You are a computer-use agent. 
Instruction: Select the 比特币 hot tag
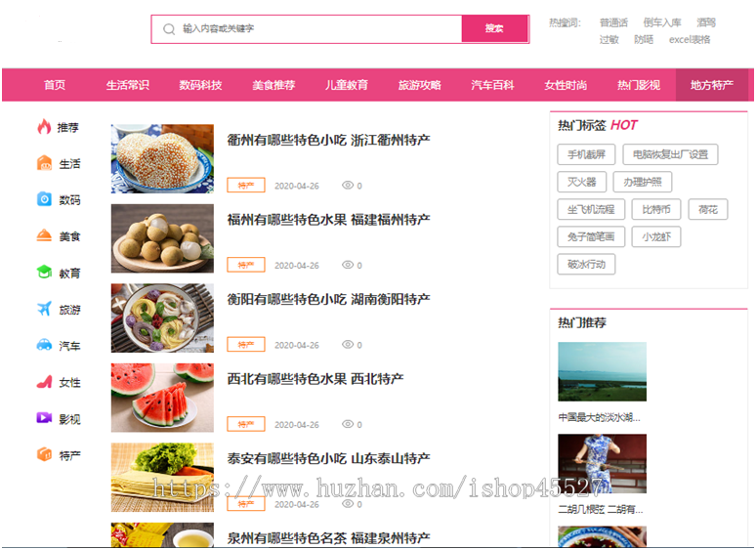tap(656, 210)
